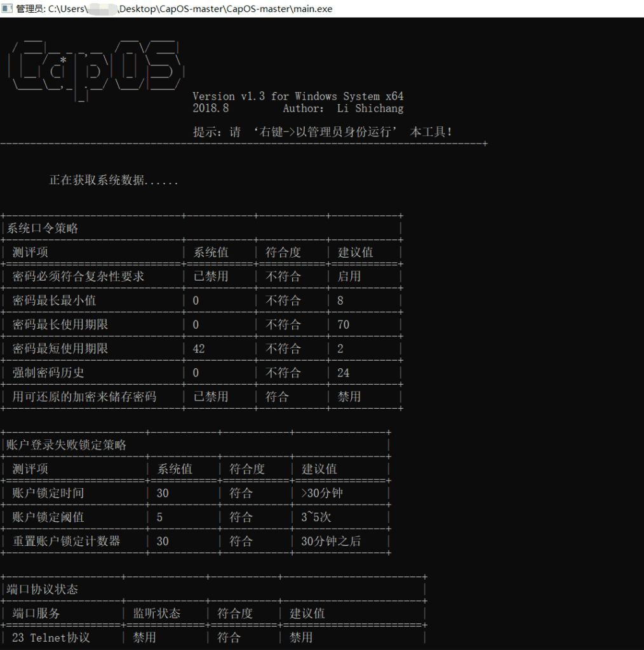The image size is (644, 650).
Task: Click recommended value 24 for 强制密码历史
Action: (x=344, y=373)
